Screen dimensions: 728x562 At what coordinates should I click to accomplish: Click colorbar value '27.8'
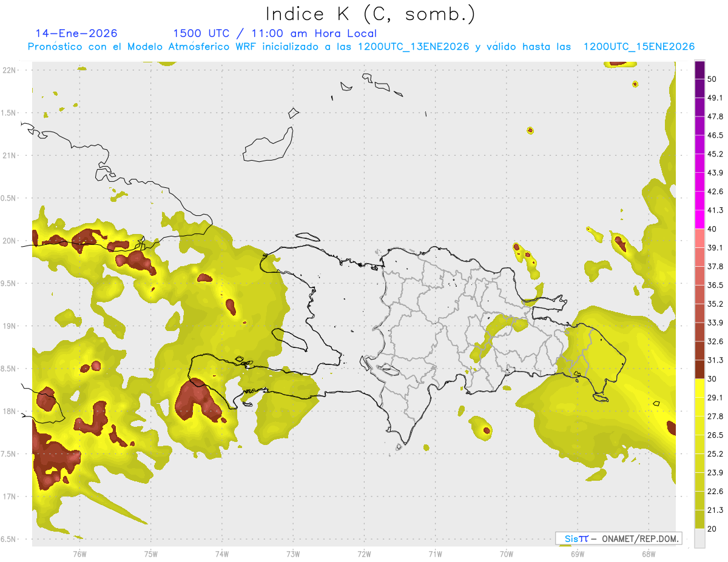[x=715, y=416]
